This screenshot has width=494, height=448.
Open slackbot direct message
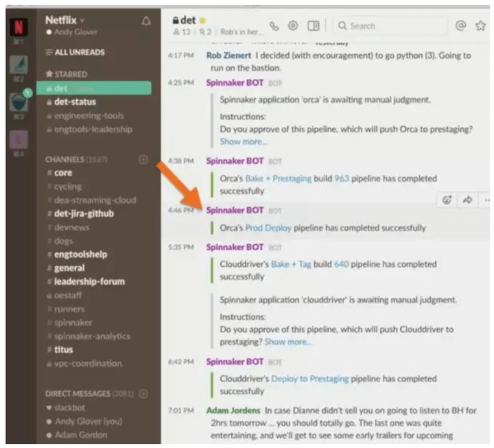66,408
